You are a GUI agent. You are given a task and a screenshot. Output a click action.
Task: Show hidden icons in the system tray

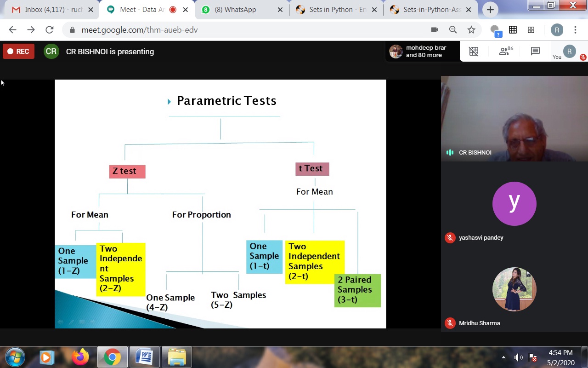pos(503,357)
